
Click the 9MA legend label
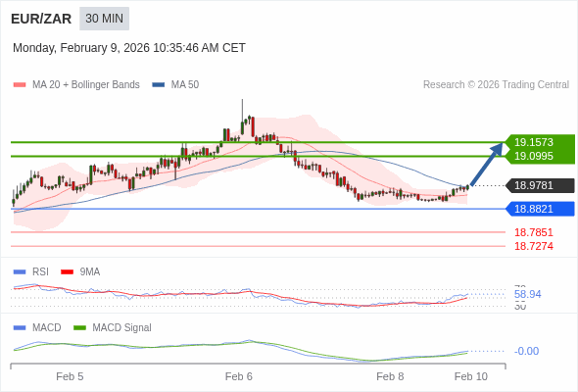pyautogui.click(x=90, y=272)
